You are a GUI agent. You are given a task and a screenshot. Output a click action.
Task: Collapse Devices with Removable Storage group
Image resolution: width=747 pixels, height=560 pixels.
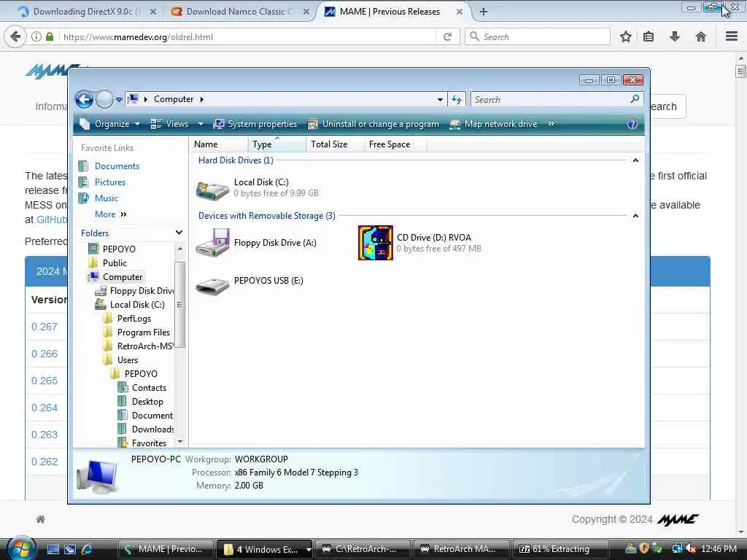pos(635,216)
